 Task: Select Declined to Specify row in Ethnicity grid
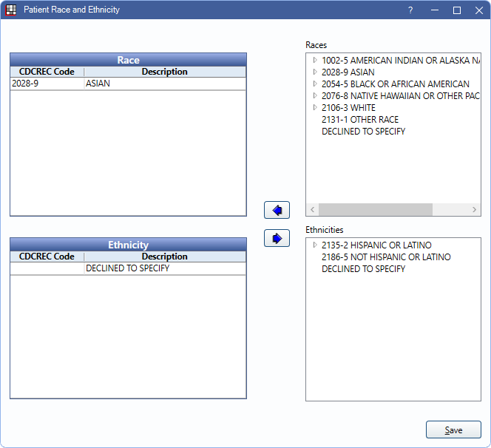click(128, 268)
